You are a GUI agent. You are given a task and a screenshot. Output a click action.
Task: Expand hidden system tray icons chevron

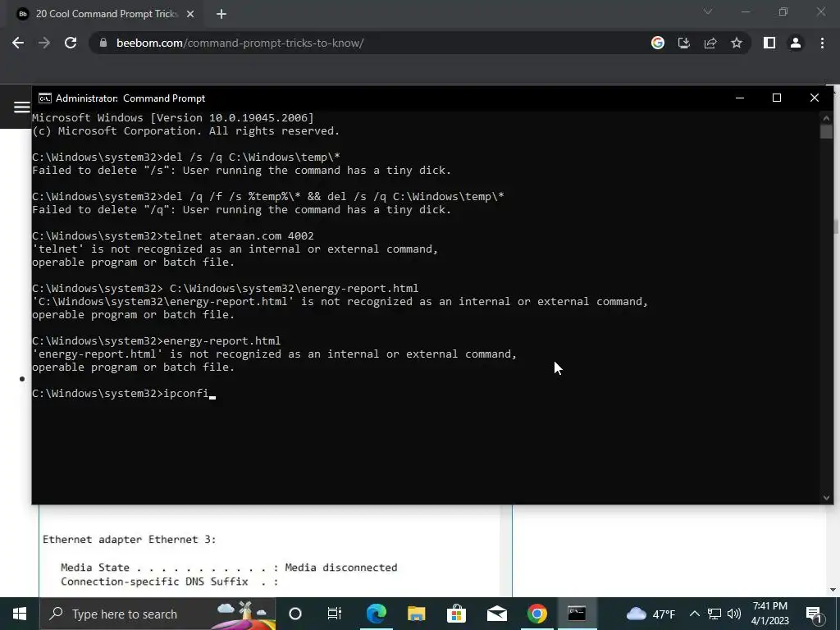pyautogui.click(x=694, y=614)
